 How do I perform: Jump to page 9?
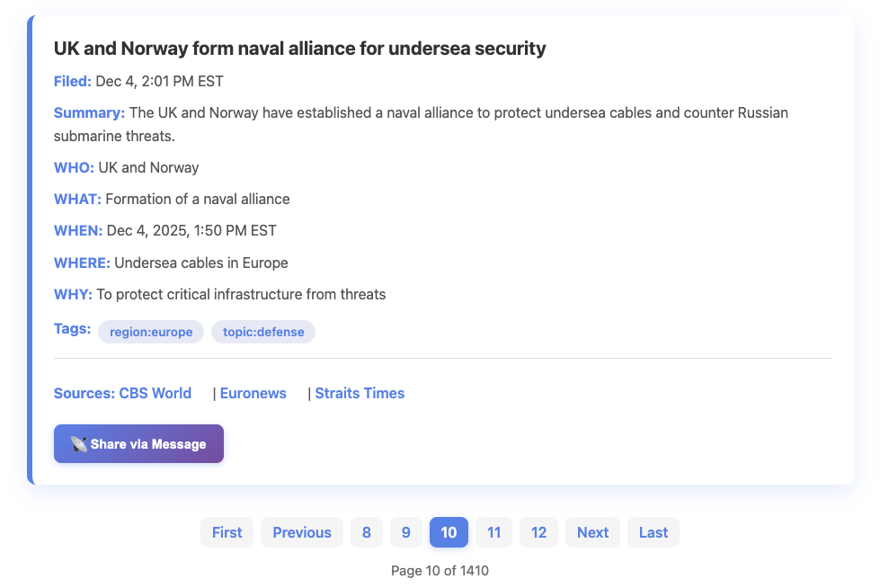tap(405, 532)
